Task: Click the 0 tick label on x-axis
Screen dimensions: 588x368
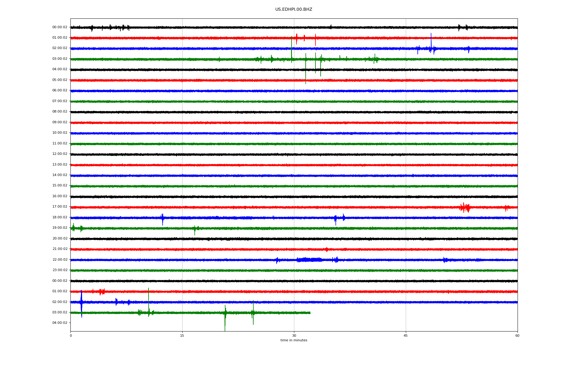Action: point(71,335)
